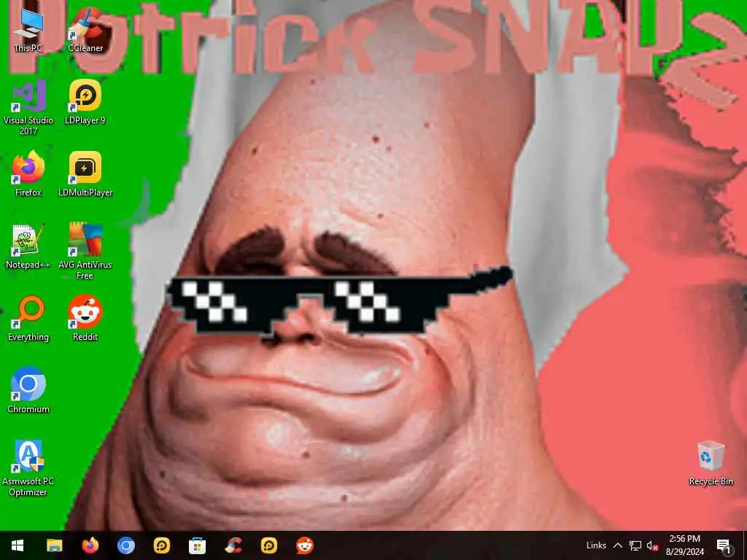Open LDPlayer taskbar icon beside Reddit
Screen dimensions: 747x560
(268, 545)
